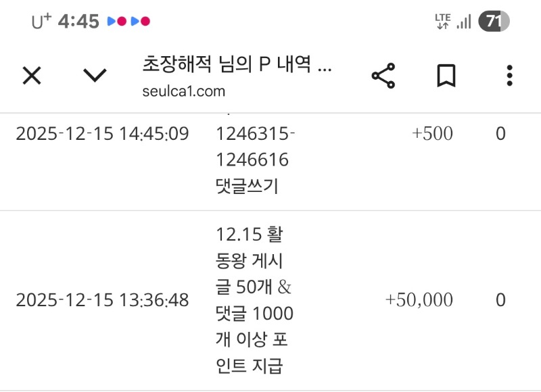Tap the pink and blue notification dots
Screen dimensions: 541x392
[125, 21]
